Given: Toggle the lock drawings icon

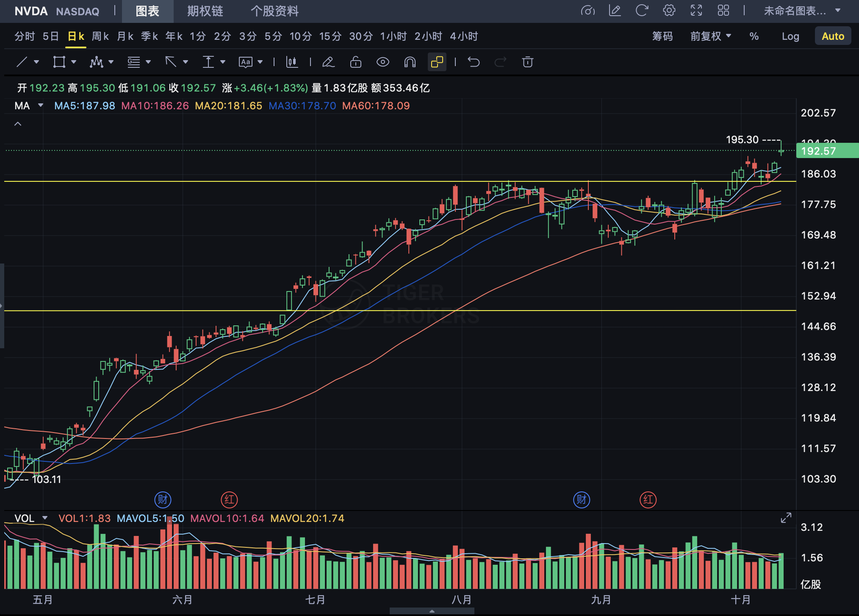Looking at the screenshot, I should pos(355,62).
